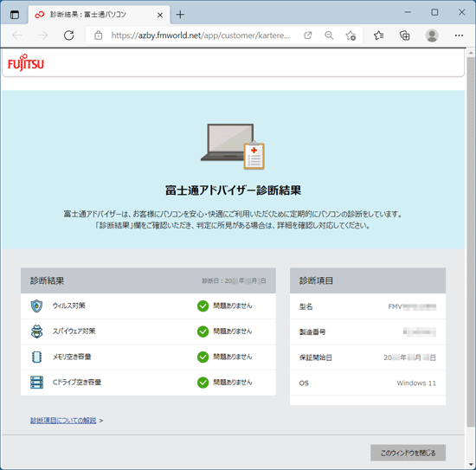This screenshot has width=476, height=470.
Task: Select the メモリ空き容量 row label
Action: pyautogui.click(x=72, y=357)
